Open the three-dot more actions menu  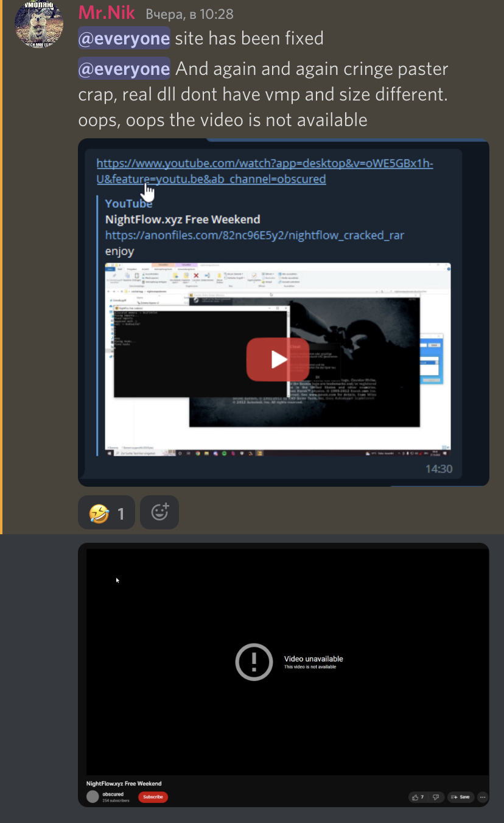483,797
